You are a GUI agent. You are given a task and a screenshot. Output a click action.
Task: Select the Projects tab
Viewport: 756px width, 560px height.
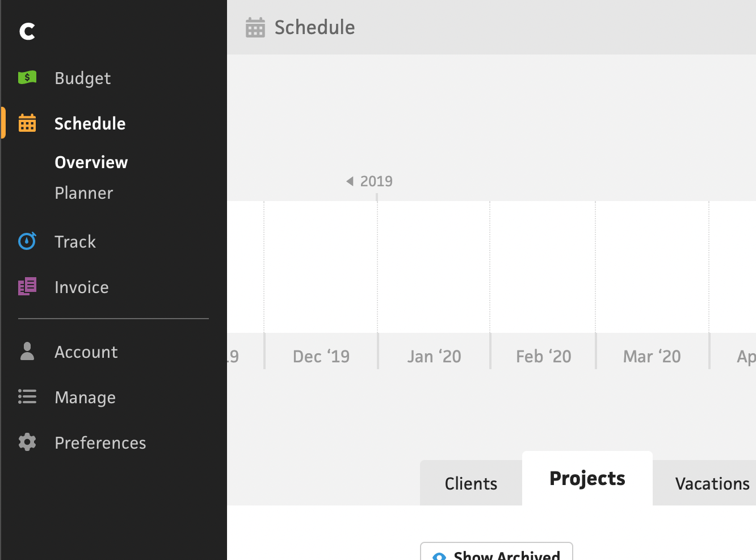click(x=587, y=479)
